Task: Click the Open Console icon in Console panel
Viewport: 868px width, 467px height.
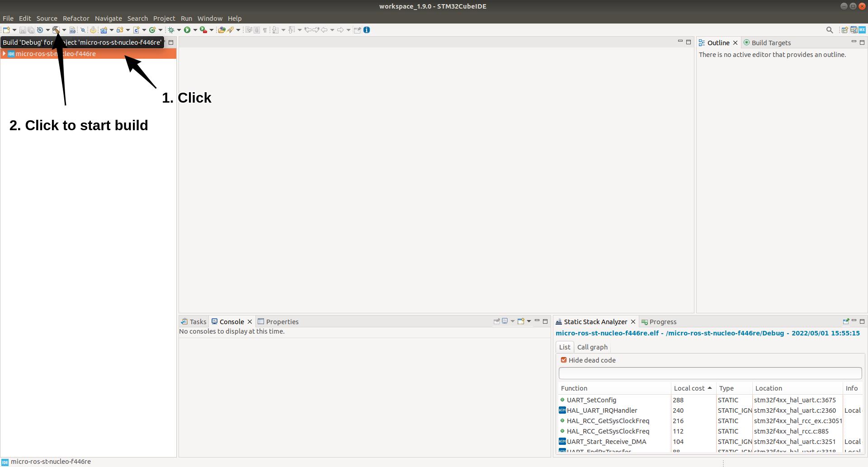Action: (521, 321)
